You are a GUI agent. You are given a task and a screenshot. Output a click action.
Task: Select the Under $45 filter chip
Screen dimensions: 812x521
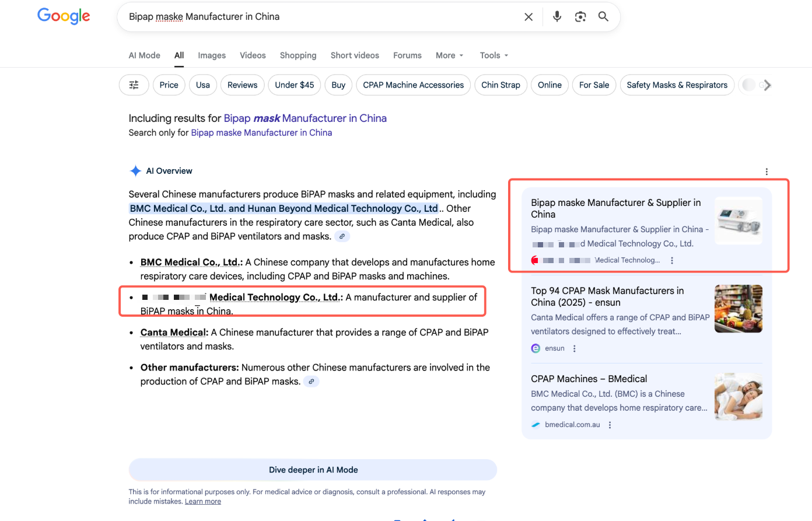click(x=294, y=85)
